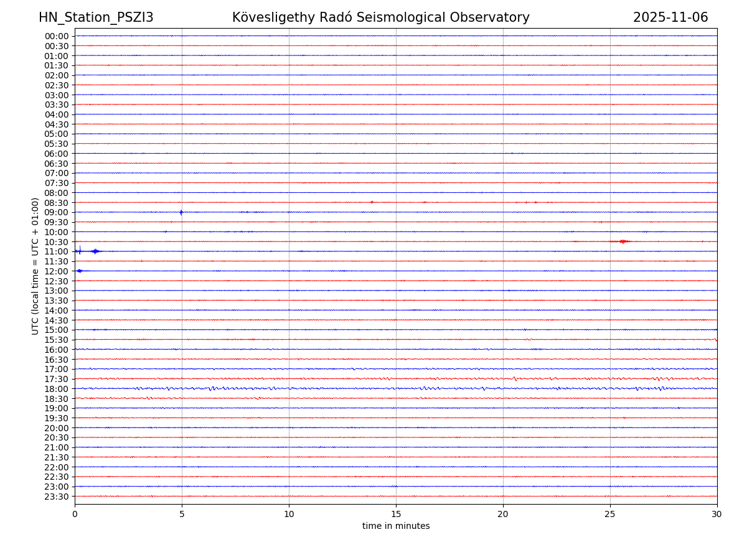Click the blue event burst on 11:00 trace
The image size is (747, 560).
click(95, 251)
